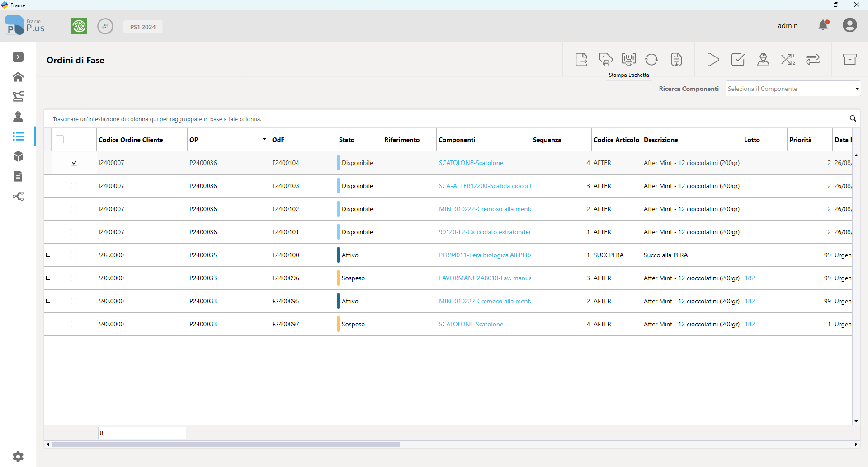
Task: Open the admin user profile avatar
Action: click(850, 25)
